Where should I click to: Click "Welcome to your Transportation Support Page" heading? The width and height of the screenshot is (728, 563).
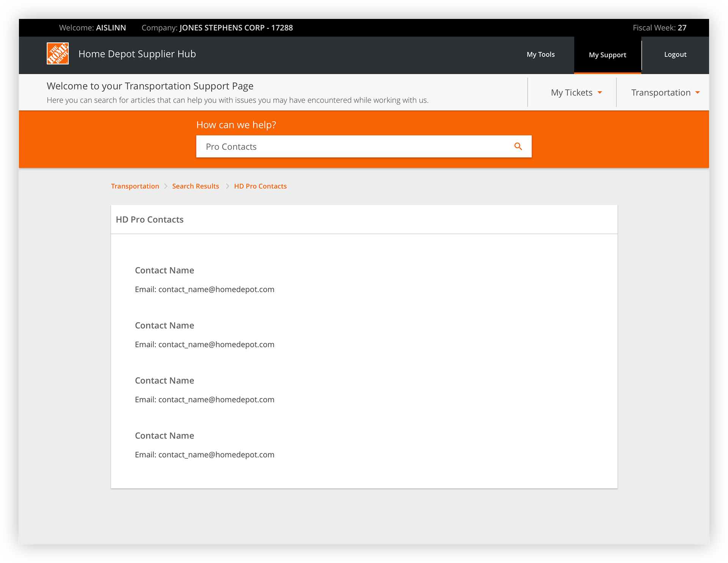tap(150, 86)
